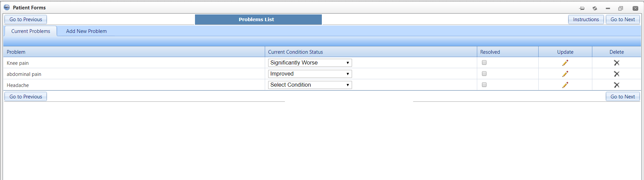Screen dimensions: 644x180
Task: Edit the abdominal pain entry via pencil icon
Action: pos(565,74)
